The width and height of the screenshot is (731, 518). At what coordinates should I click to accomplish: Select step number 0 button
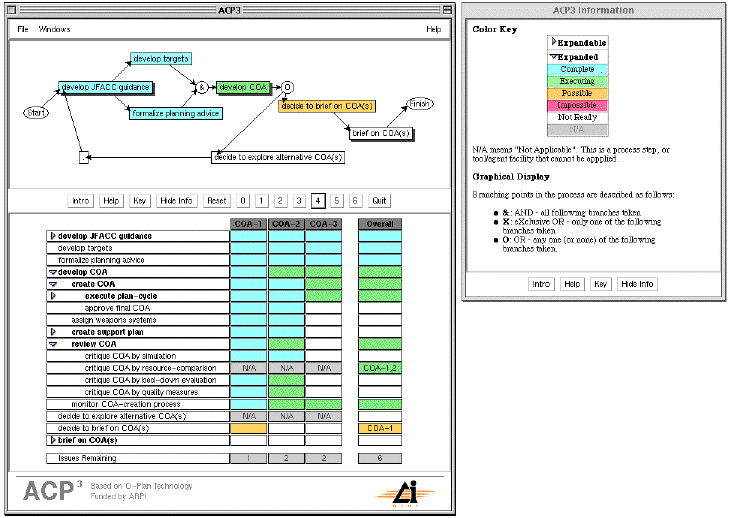coord(243,200)
